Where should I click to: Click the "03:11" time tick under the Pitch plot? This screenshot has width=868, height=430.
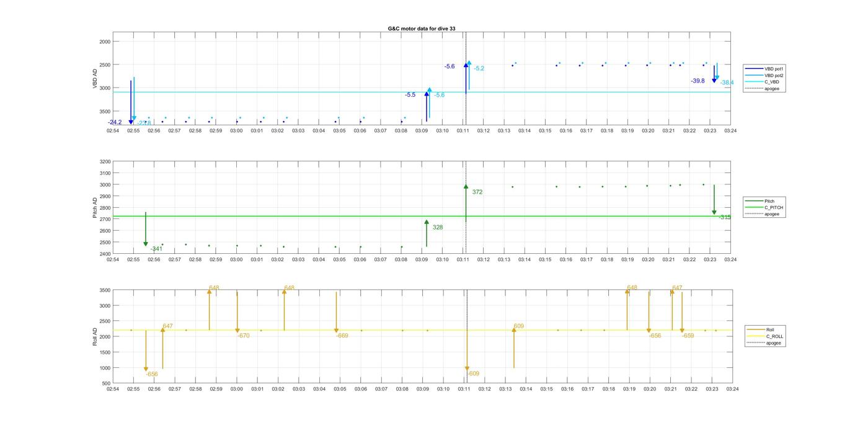click(x=463, y=259)
